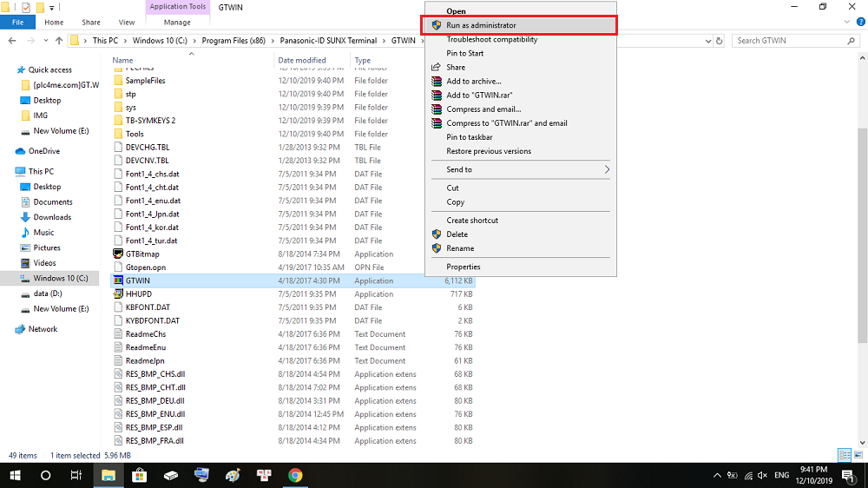Select Properties in the context menu
Screen dimensions: 868x488
coord(463,267)
